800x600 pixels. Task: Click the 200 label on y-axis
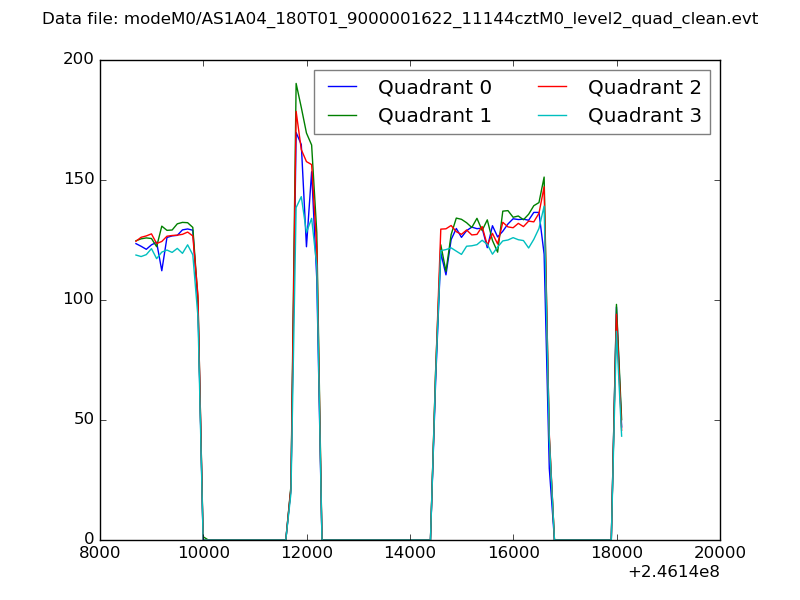pyautogui.click(x=79, y=60)
